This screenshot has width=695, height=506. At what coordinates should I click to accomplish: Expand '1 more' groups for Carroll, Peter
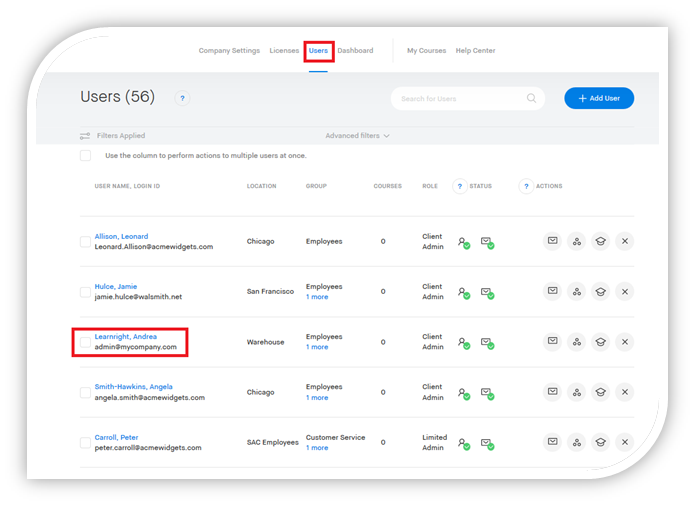317,448
